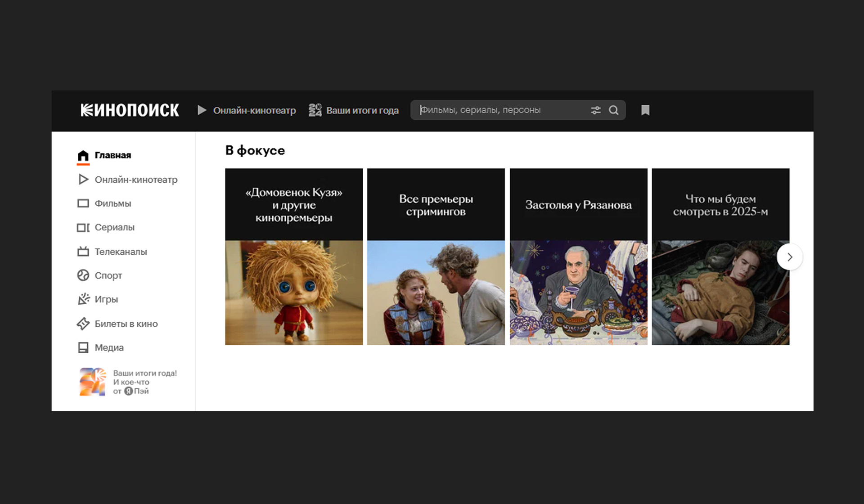Open header Онлайн-кинотеатр link
The width and height of the screenshot is (864, 504).
pyautogui.click(x=254, y=110)
